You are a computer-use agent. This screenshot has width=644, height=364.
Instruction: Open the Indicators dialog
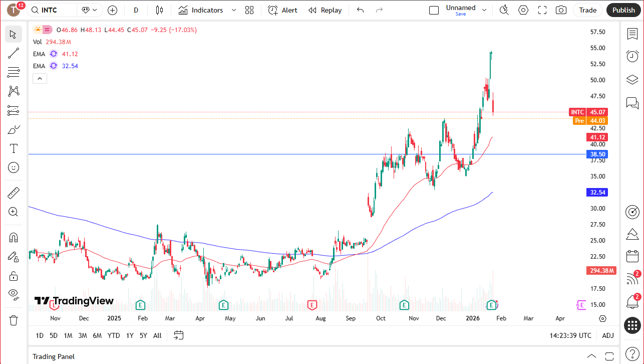(201, 10)
